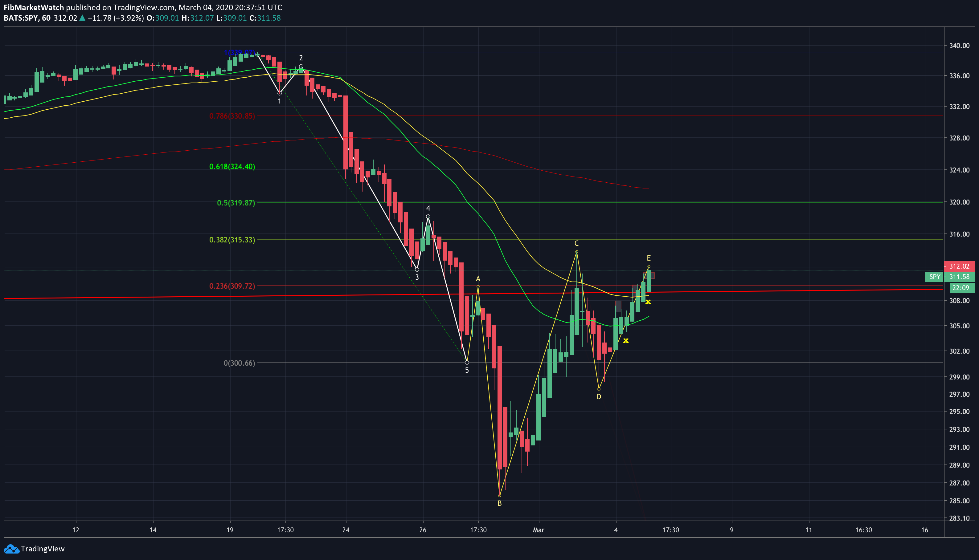
Task: Click the 16:30 label on time axis
Action: (x=863, y=530)
